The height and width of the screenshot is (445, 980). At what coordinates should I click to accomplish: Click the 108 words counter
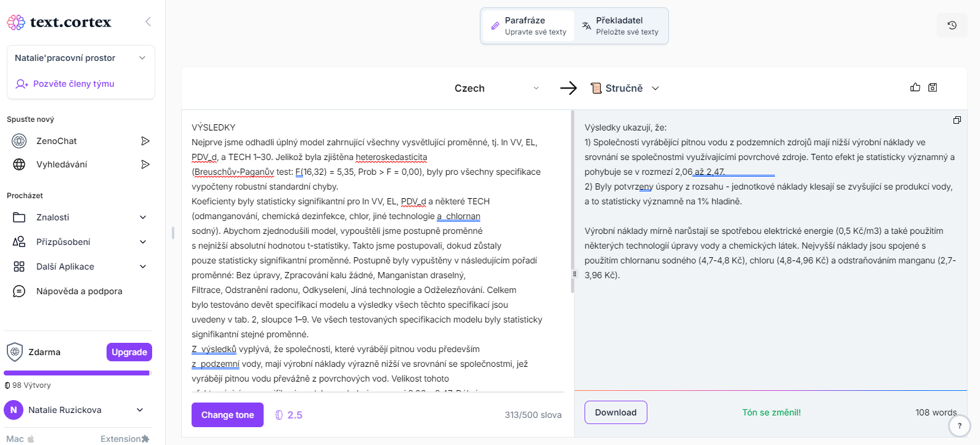point(936,412)
